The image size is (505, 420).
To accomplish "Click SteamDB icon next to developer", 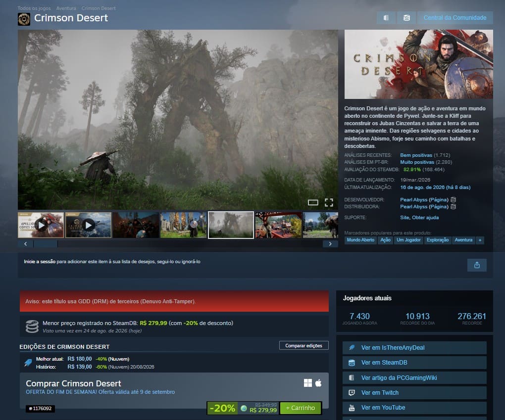I will click(453, 199).
